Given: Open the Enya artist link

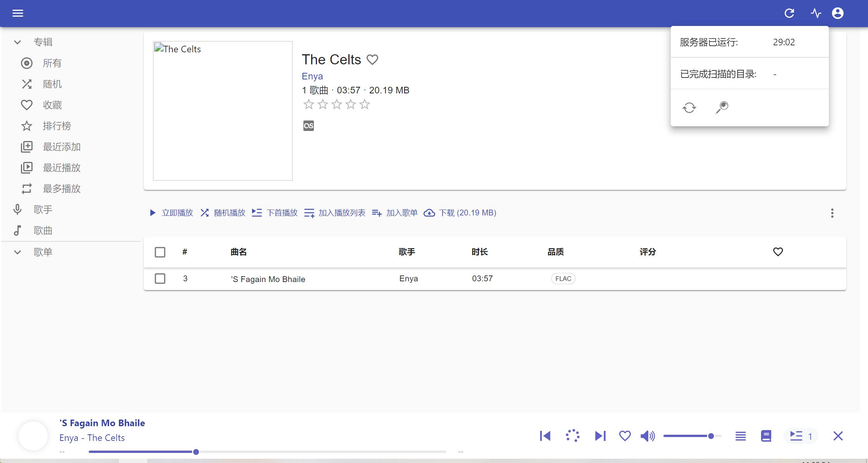Looking at the screenshot, I should coord(312,76).
